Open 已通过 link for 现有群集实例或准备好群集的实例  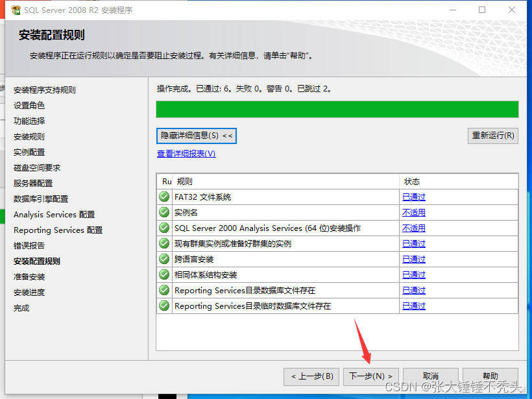point(413,244)
